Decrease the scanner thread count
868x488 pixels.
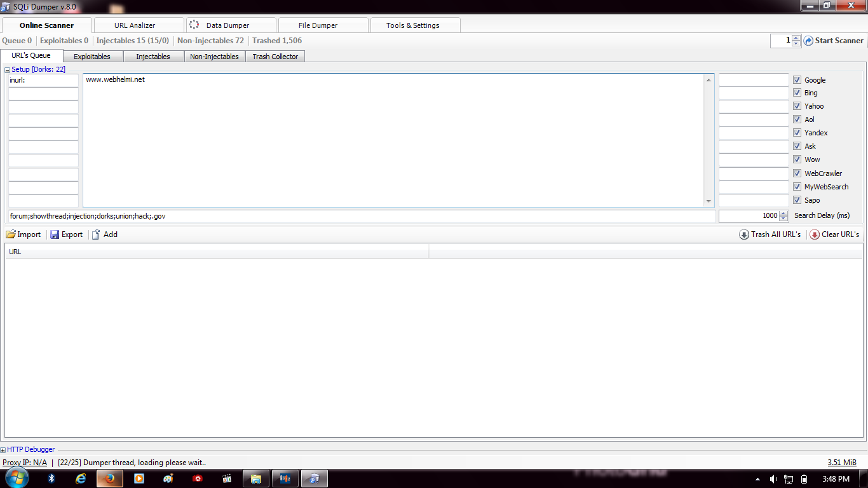pos(796,44)
